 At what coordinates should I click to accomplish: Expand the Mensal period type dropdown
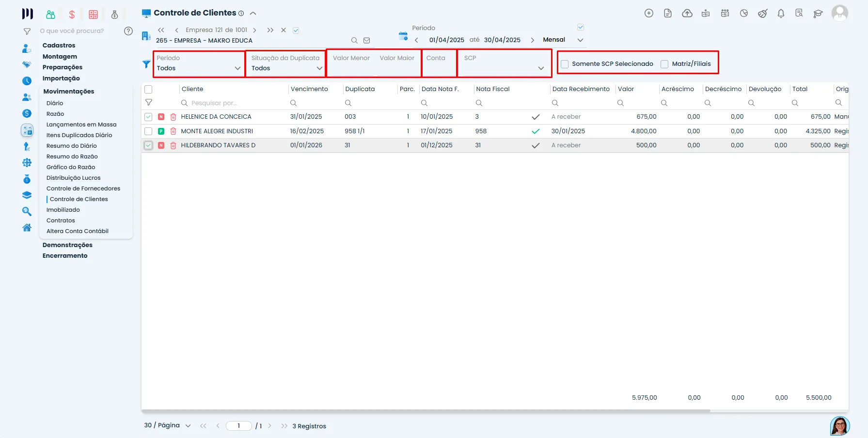(580, 40)
